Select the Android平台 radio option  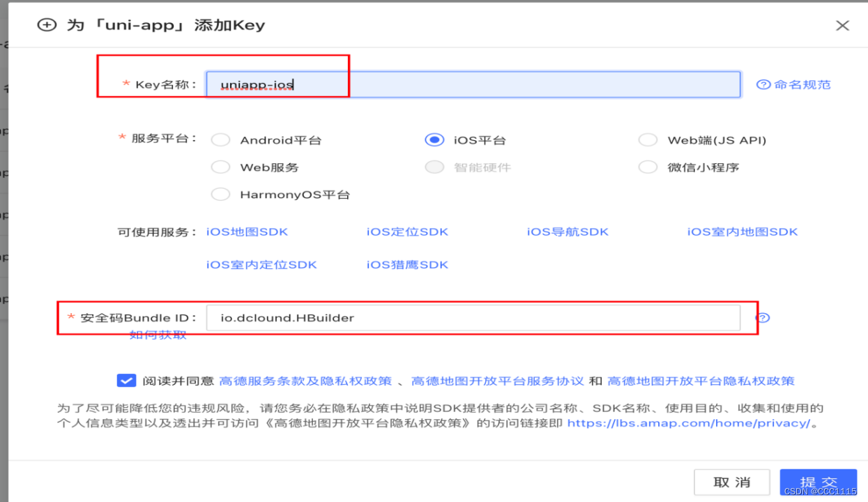tap(220, 140)
